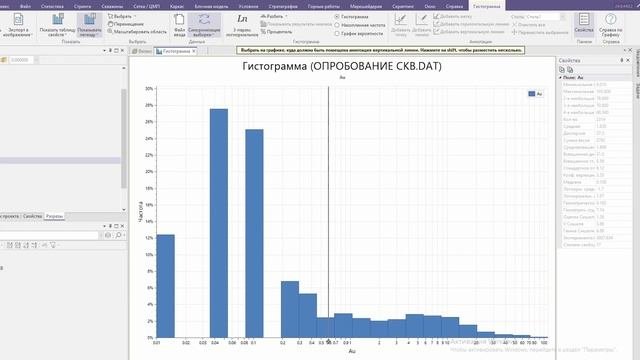Select Cumulative frequency radio button

click(x=337, y=25)
